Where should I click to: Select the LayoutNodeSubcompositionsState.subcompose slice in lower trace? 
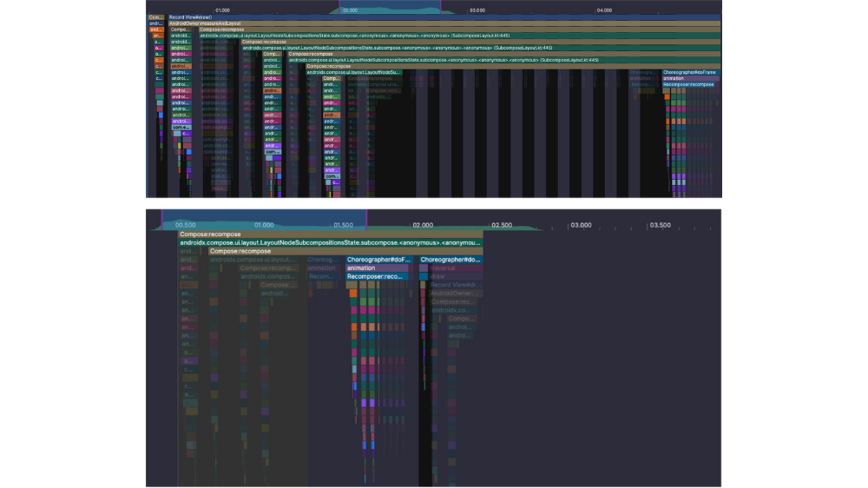pyautogui.click(x=330, y=242)
